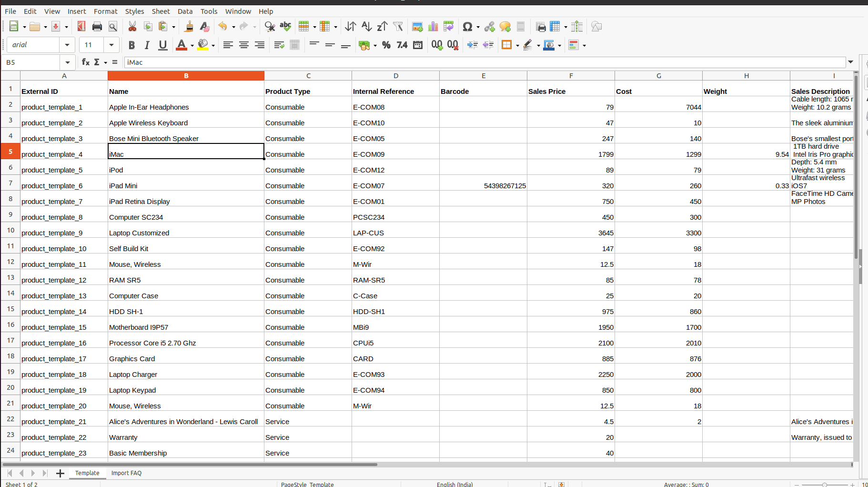Open the Sheet menu
Screen dimensions: 868x487
[161, 11]
